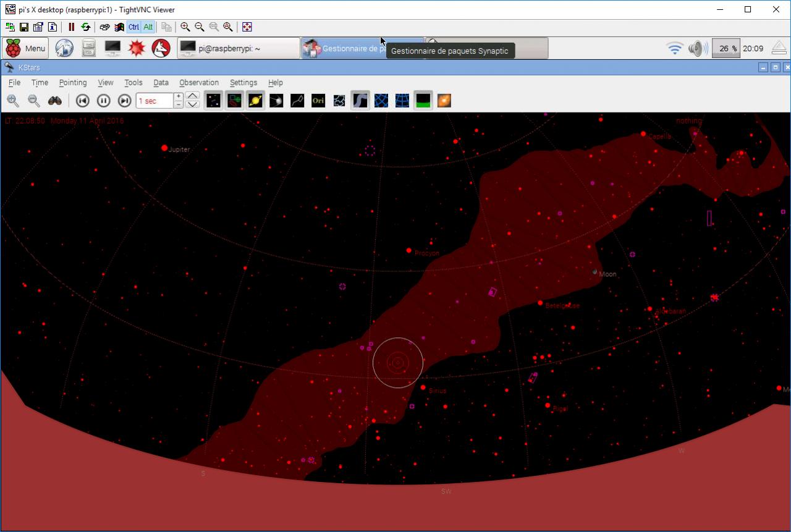Open the File menu in KStars
This screenshot has width=791, height=532.
click(15, 83)
